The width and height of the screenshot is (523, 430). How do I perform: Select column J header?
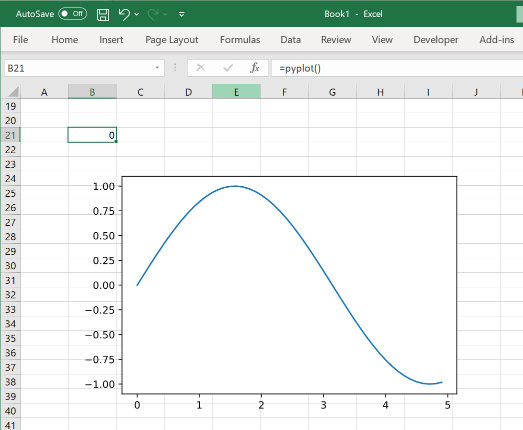(x=476, y=92)
